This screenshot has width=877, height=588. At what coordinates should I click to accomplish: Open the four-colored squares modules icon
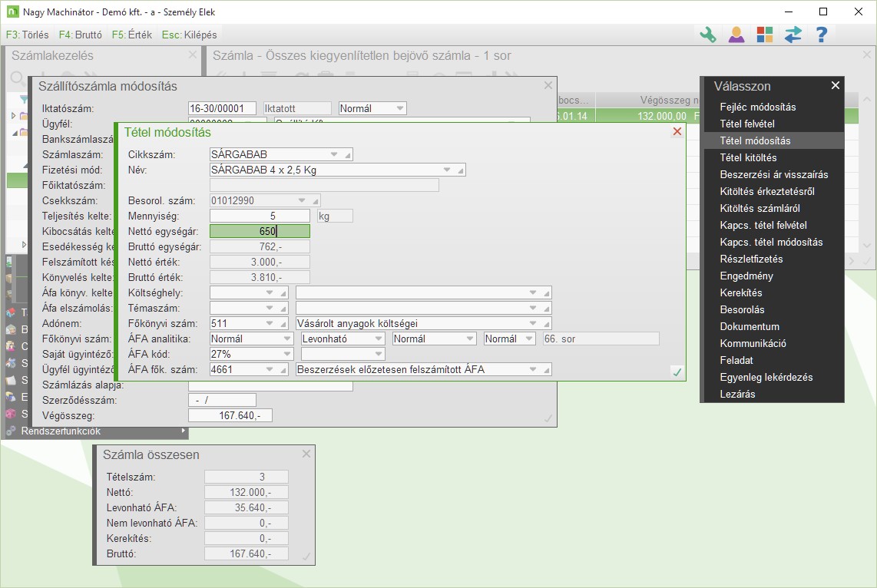tap(765, 35)
